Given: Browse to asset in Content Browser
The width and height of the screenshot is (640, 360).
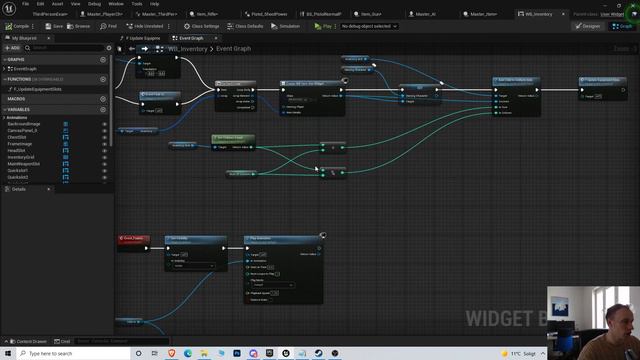Looking at the screenshot, I should pyautogui.click(x=78, y=26).
